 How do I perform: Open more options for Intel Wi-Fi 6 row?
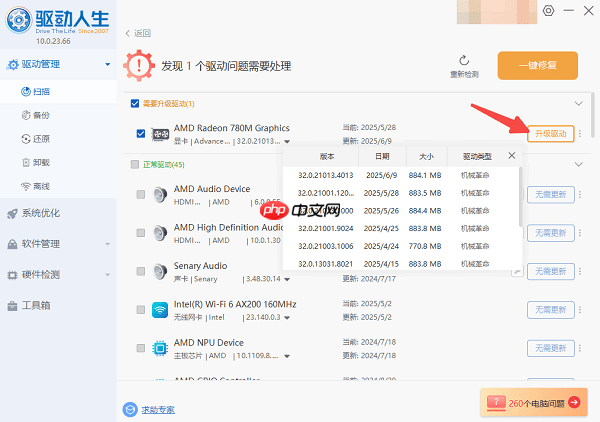click(x=580, y=310)
